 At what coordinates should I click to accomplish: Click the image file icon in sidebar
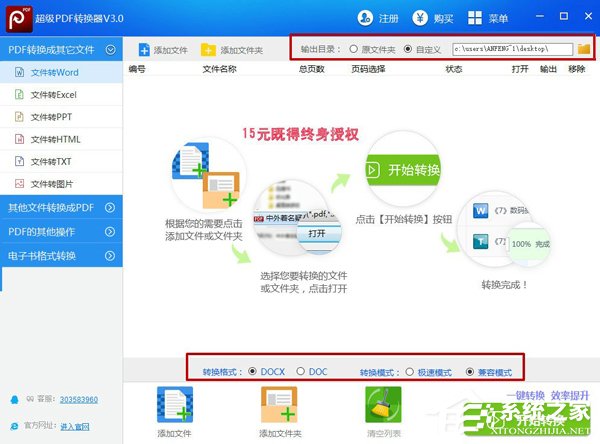tap(19, 184)
